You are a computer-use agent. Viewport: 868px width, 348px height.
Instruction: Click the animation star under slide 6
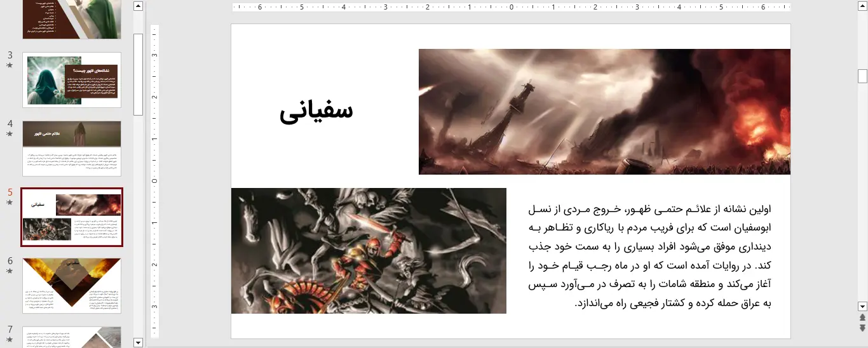pyautogui.click(x=10, y=271)
